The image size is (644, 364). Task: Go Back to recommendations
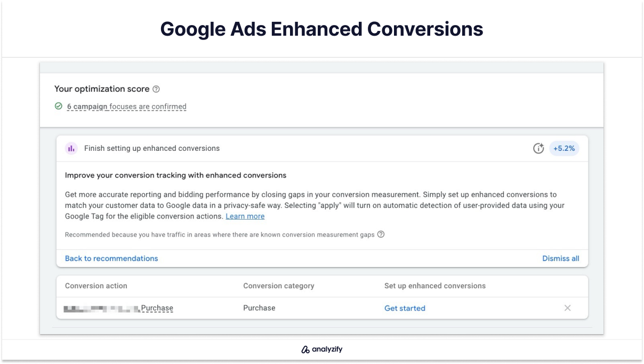[111, 258]
